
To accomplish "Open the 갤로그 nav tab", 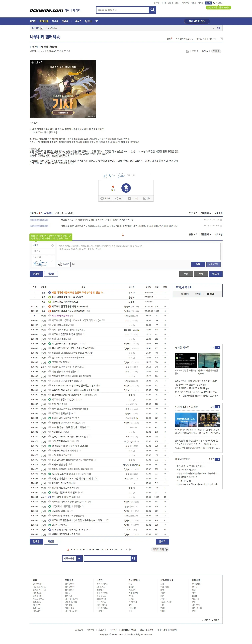I will (78, 21).
